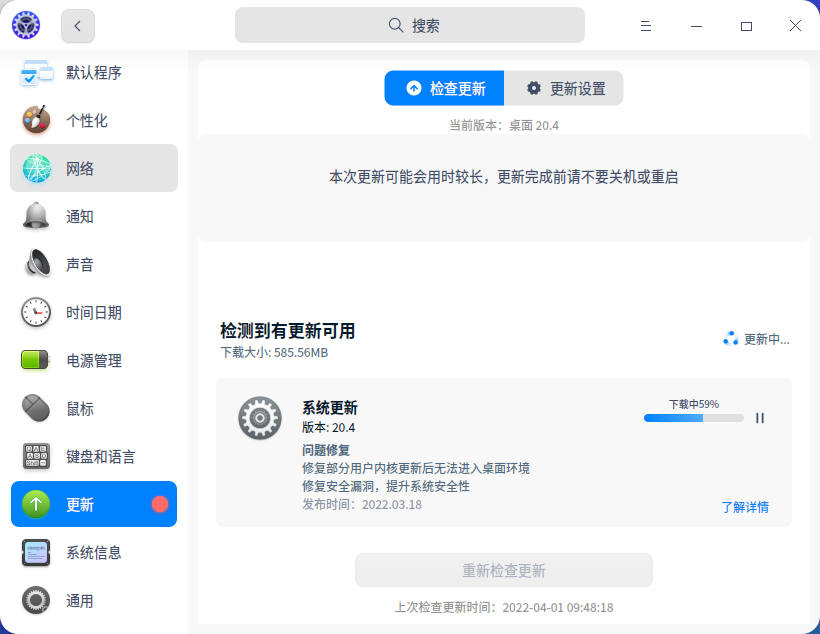Click the 检测到有更新可用 heading
Image resolution: width=820 pixels, height=634 pixels.
(288, 331)
